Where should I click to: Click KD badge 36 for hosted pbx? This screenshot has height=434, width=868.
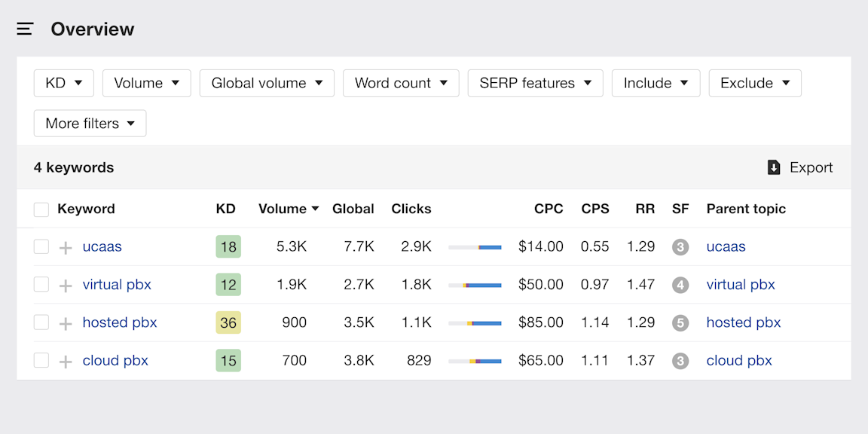tap(228, 322)
